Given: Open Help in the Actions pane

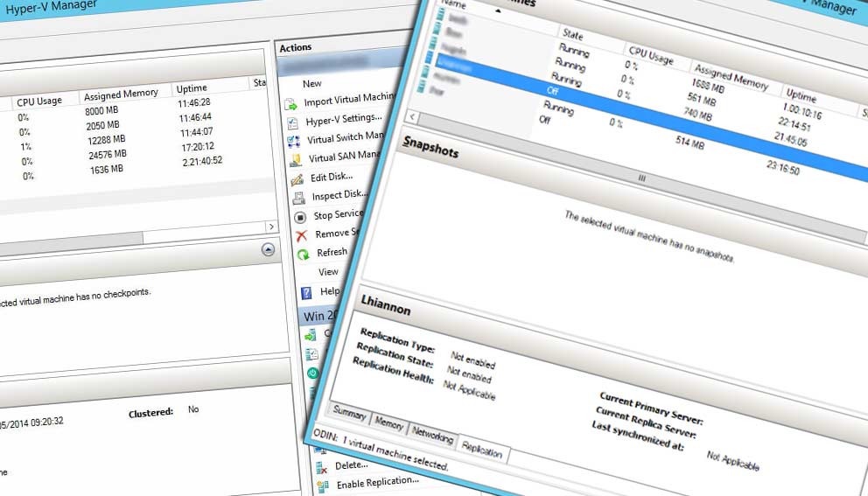Looking at the screenshot, I should click(330, 291).
